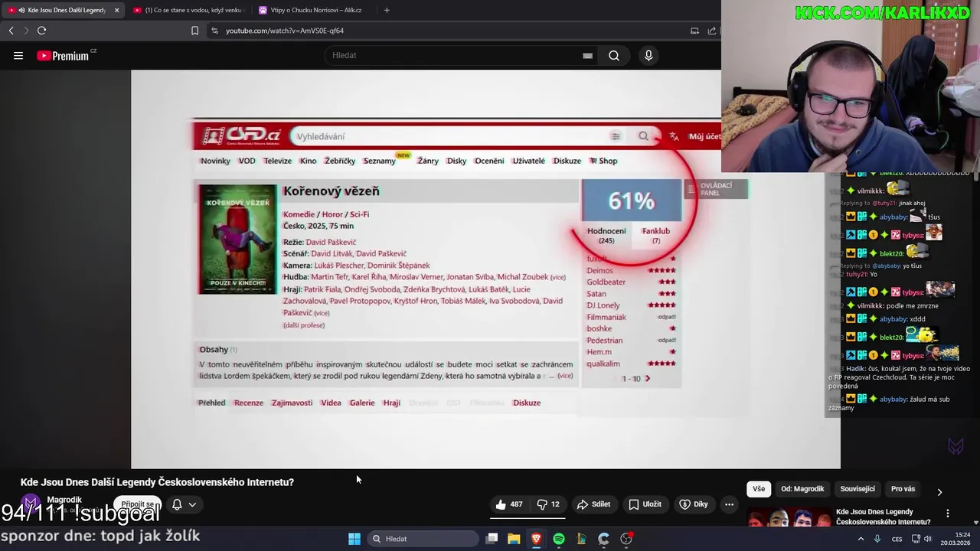Select the 'Související' filter chip

[857, 489]
